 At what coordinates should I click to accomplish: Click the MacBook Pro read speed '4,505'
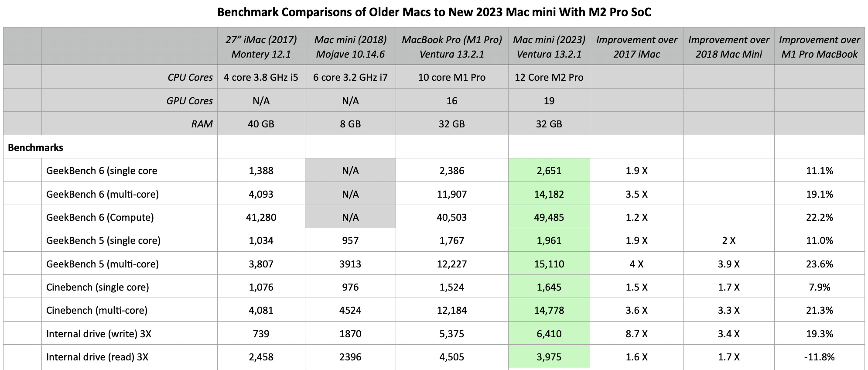(452, 357)
